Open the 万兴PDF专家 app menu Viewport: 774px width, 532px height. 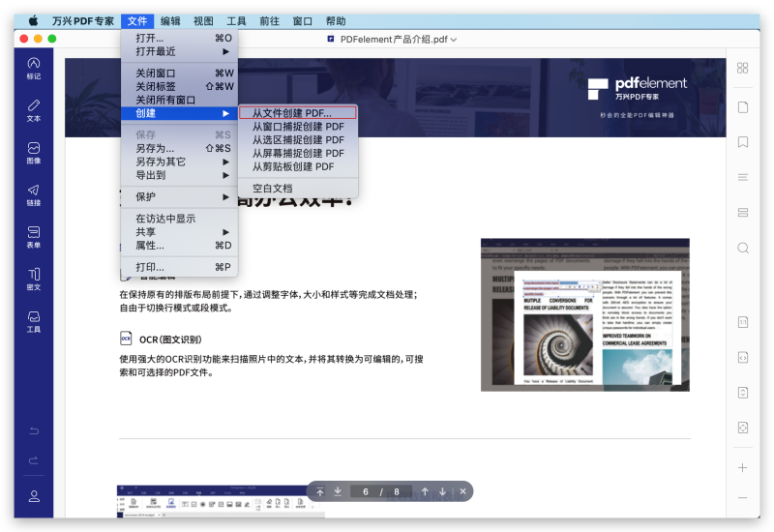[83, 21]
